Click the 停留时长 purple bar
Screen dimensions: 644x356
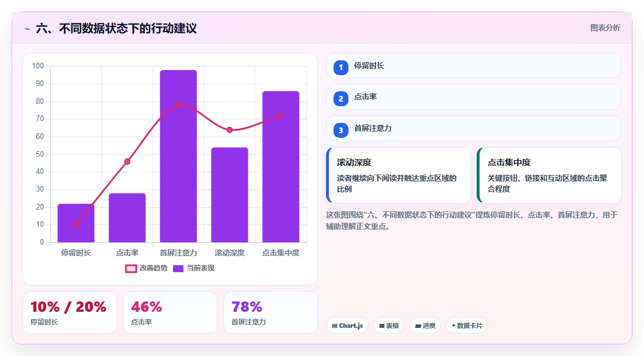coord(76,223)
